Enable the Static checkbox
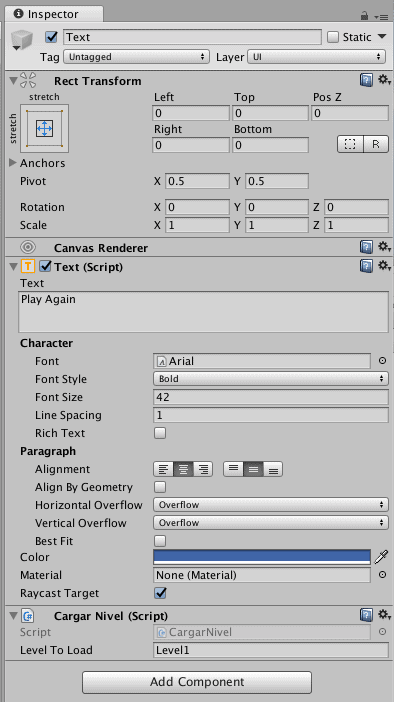The image size is (394, 702). 333,37
